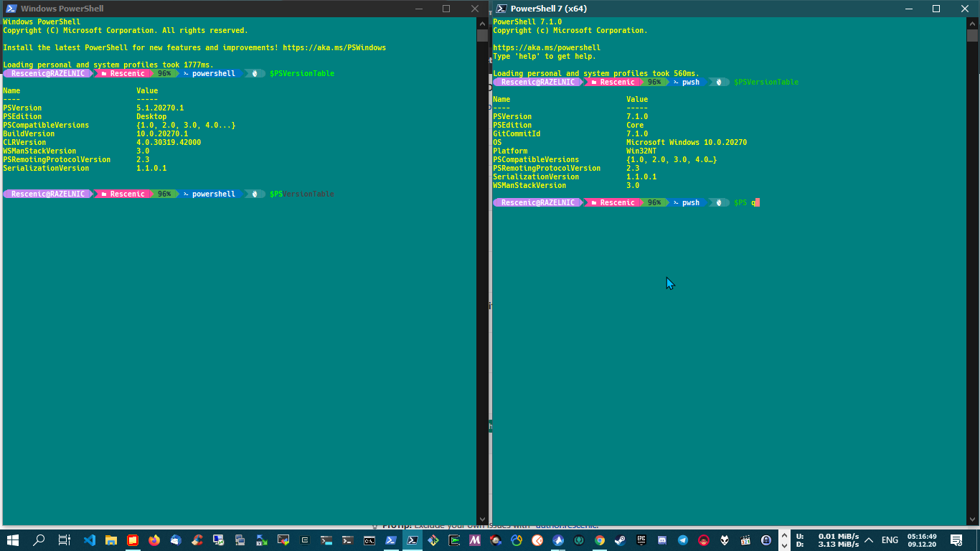Image resolution: width=980 pixels, height=551 pixels.
Task: Open https://aka.ms/powershell link in PowerShell 7
Action: click(547, 47)
